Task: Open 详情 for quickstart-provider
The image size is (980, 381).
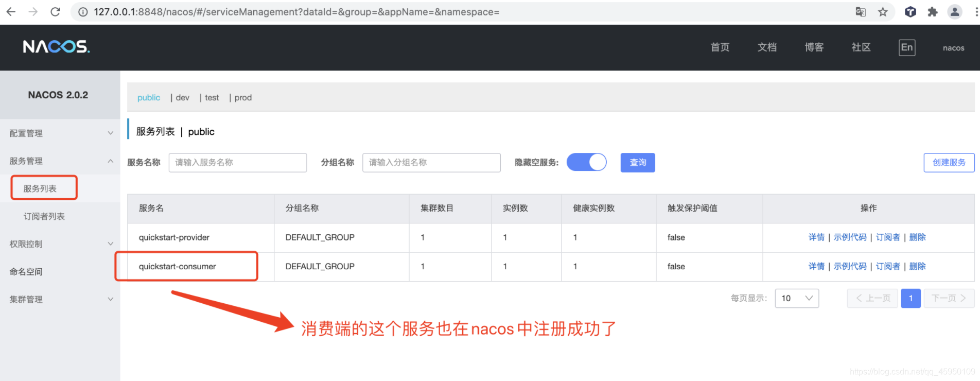Action: [816, 237]
